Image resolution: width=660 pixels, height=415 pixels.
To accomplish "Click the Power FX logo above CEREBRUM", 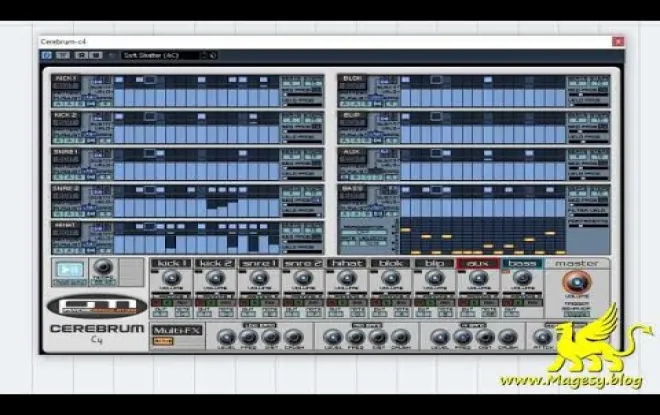I will coord(97,306).
